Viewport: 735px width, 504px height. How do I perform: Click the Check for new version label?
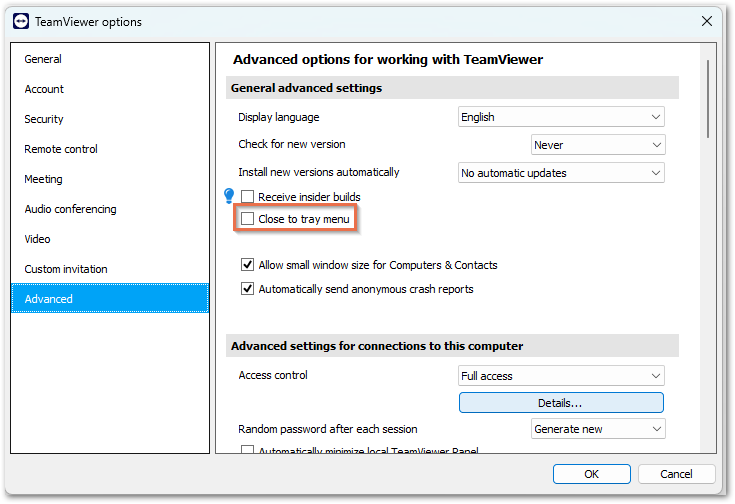coord(292,144)
